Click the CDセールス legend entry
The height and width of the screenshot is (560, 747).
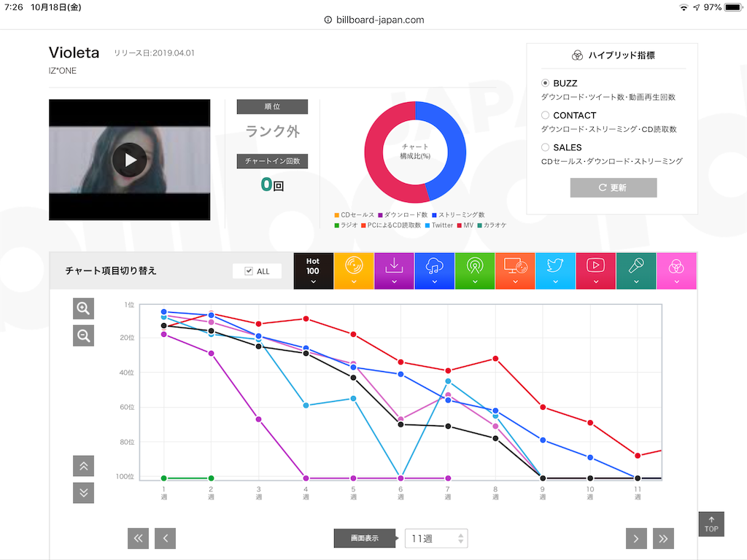pos(355,215)
